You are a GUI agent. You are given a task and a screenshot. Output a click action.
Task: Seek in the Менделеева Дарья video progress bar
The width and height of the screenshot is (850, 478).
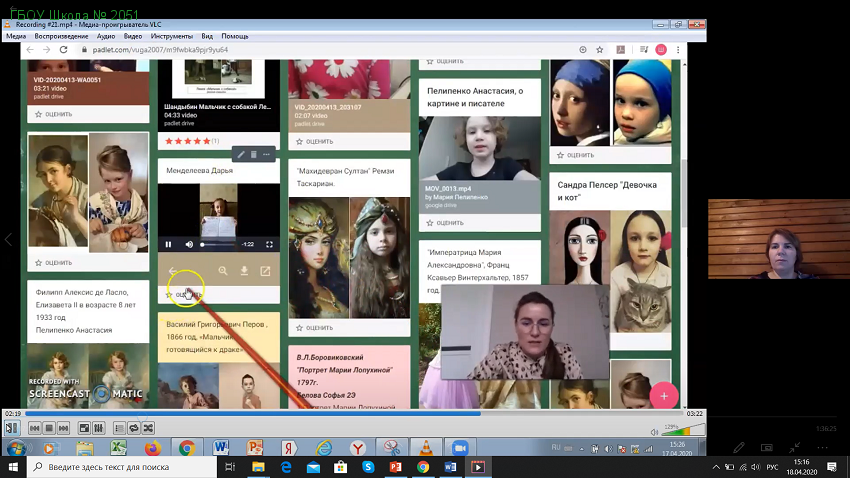pos(218,244)
